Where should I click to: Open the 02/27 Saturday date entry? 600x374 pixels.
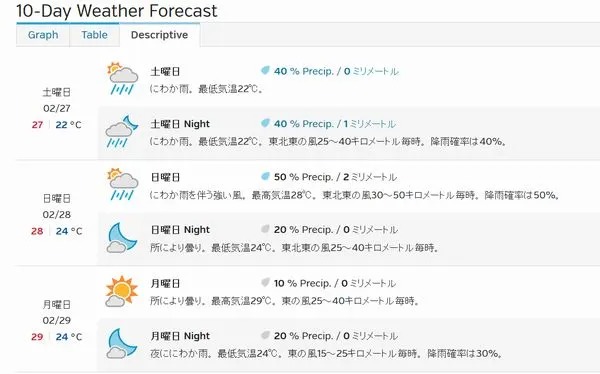[x=57, y=108]
